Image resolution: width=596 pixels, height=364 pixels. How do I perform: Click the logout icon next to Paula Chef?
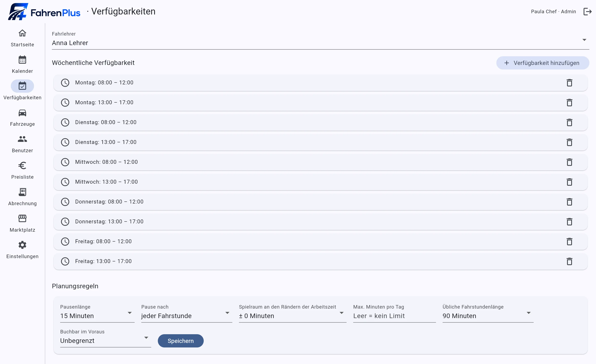click(x=587, y=11)
